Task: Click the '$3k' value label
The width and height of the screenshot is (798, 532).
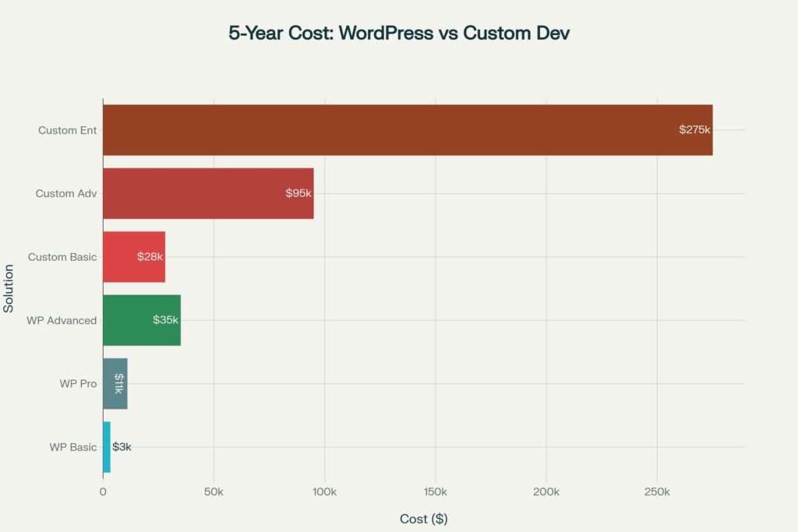Action: tap(122, 446)
